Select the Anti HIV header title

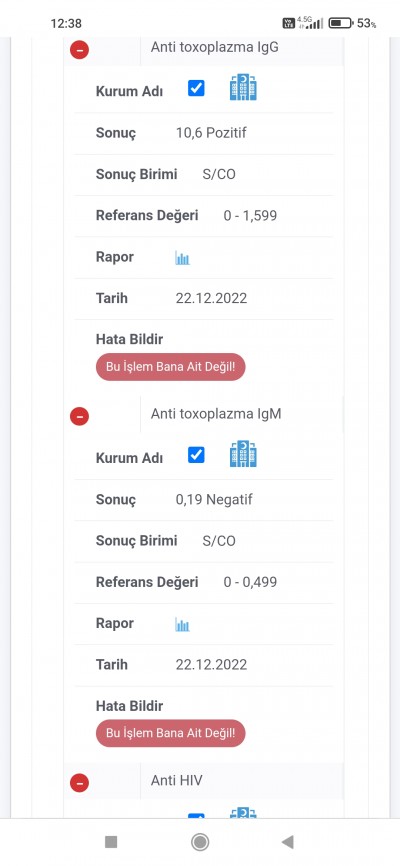click(x=177, y=780)
